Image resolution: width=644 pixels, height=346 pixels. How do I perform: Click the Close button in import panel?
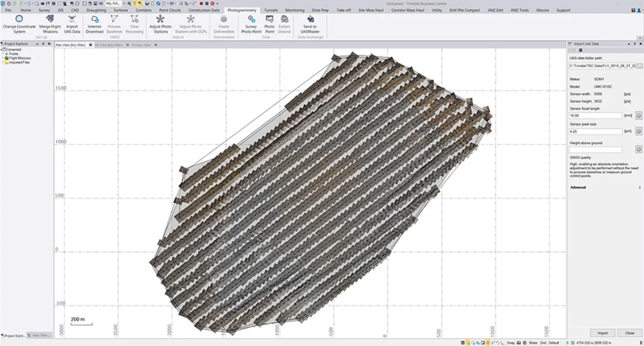point(630,333)
